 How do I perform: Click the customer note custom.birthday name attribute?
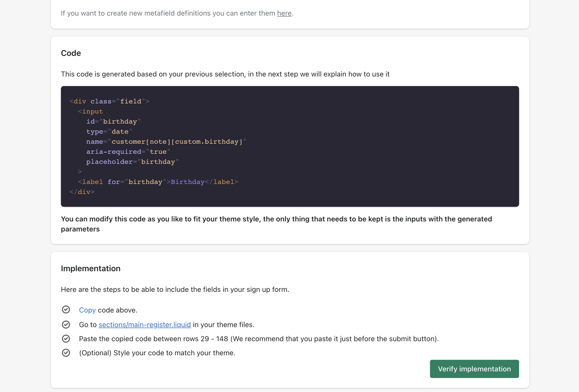[x=166, y=141]
